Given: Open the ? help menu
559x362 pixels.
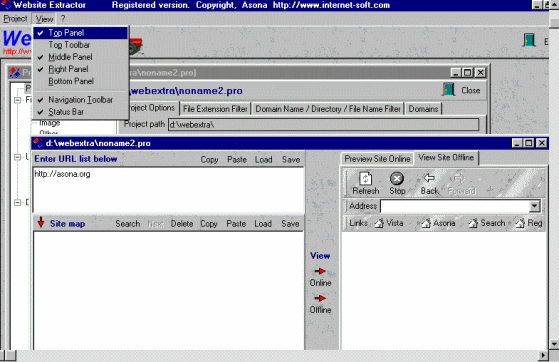Looking at the screenshot, I should click(x=63, y=19).
